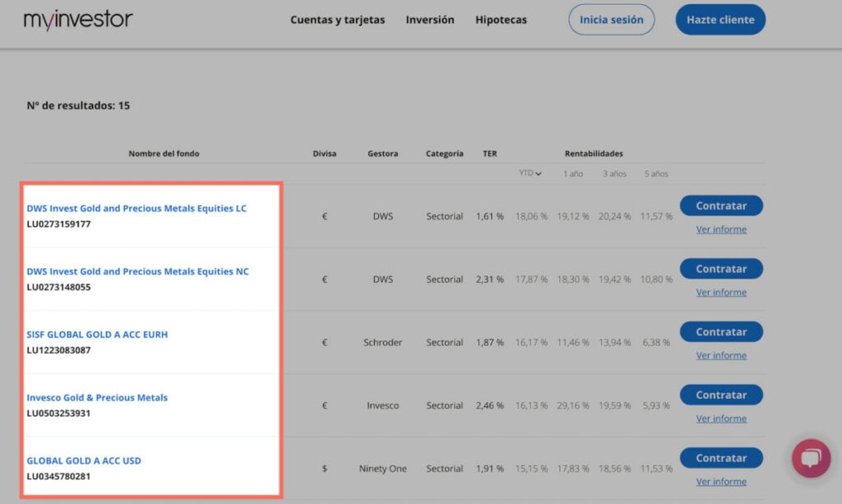
Task: Contratar the DWS LC fund with 1,61 % TER
Action: (x=721, y=206)
